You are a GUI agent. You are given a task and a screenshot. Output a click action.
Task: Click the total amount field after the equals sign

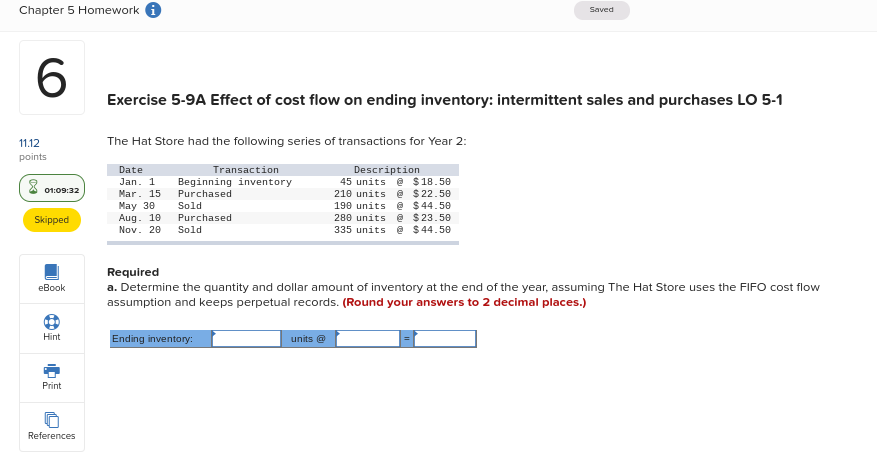pyautogui.click(x=445, y=339)
